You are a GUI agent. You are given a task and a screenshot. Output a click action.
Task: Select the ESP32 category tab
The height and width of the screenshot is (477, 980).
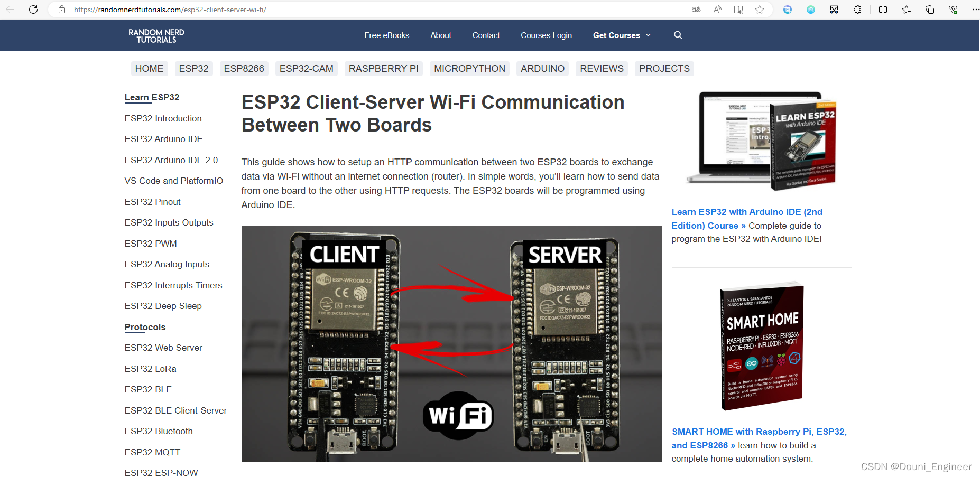193,69
